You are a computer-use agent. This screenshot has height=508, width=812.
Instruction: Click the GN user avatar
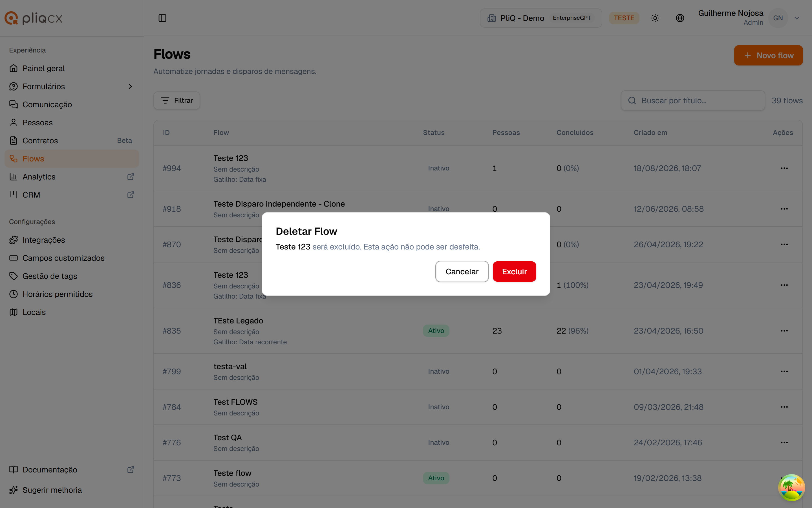click(778, 18)
